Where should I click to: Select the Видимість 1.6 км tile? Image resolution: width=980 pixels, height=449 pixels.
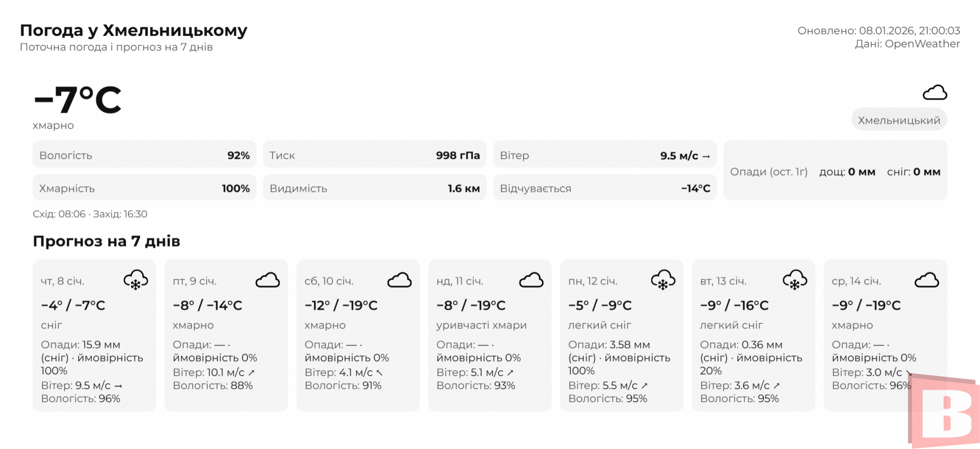tap(374, 188)
